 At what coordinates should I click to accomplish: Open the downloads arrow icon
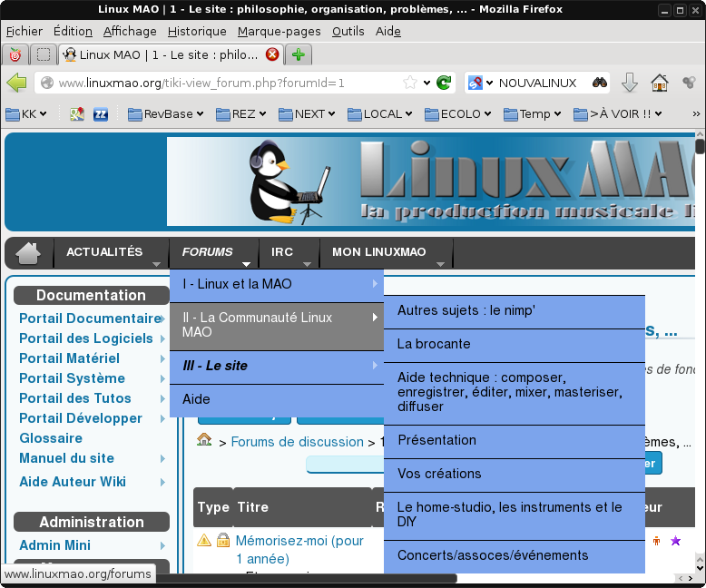coord(630,83)
